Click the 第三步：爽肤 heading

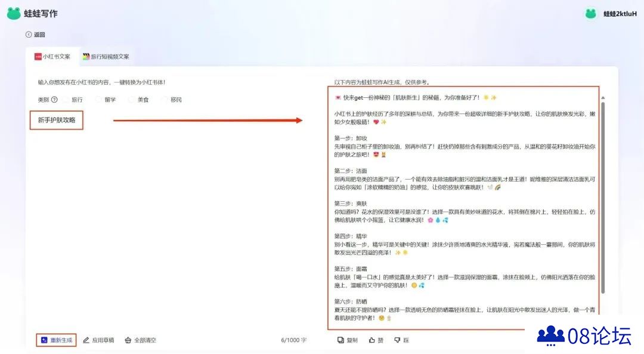click(351, 204)
